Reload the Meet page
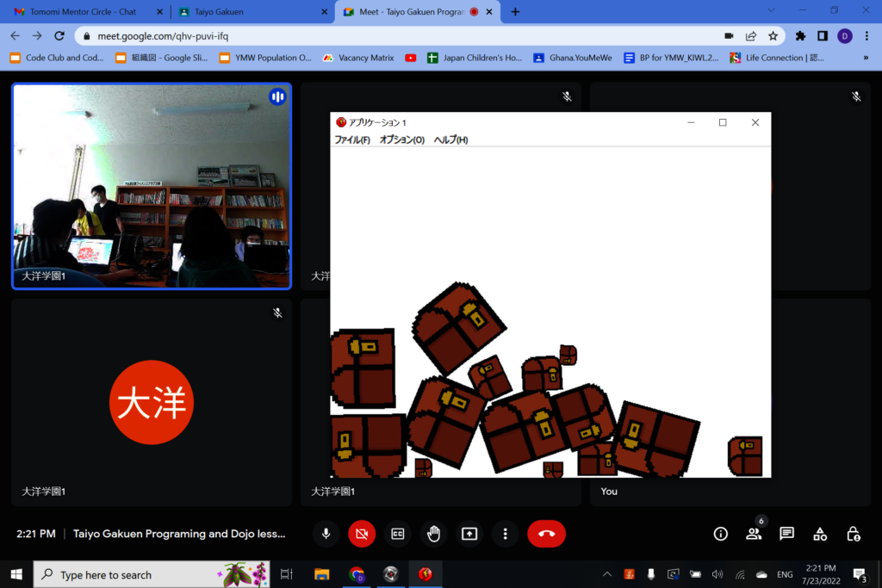The width and height of the screenshot is (882, 588). pyautogui.click(x=59, y=36)
